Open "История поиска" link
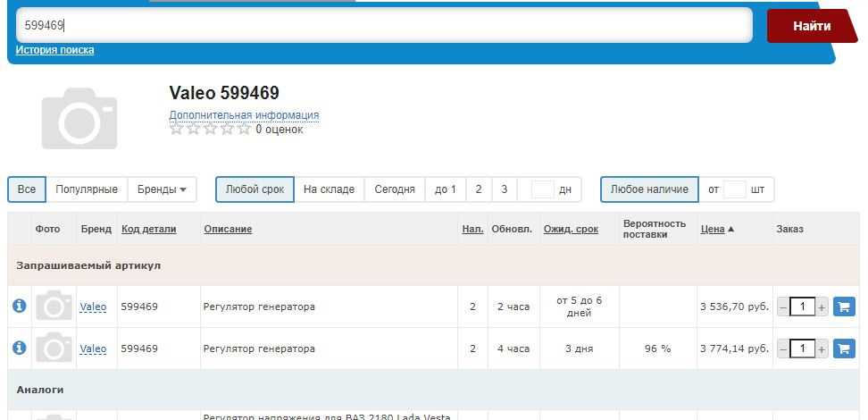The width and height of the screenshot is (868, 420). click(54, 50)
